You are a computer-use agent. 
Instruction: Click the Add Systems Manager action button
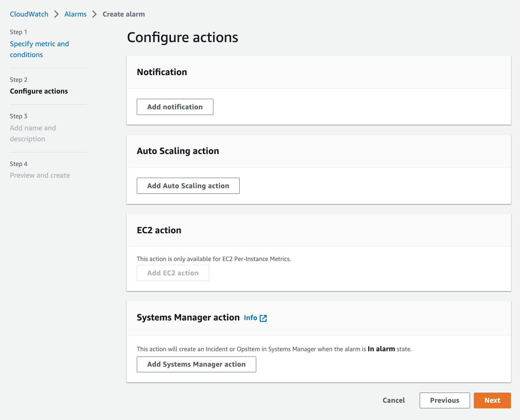coord(197,364)
